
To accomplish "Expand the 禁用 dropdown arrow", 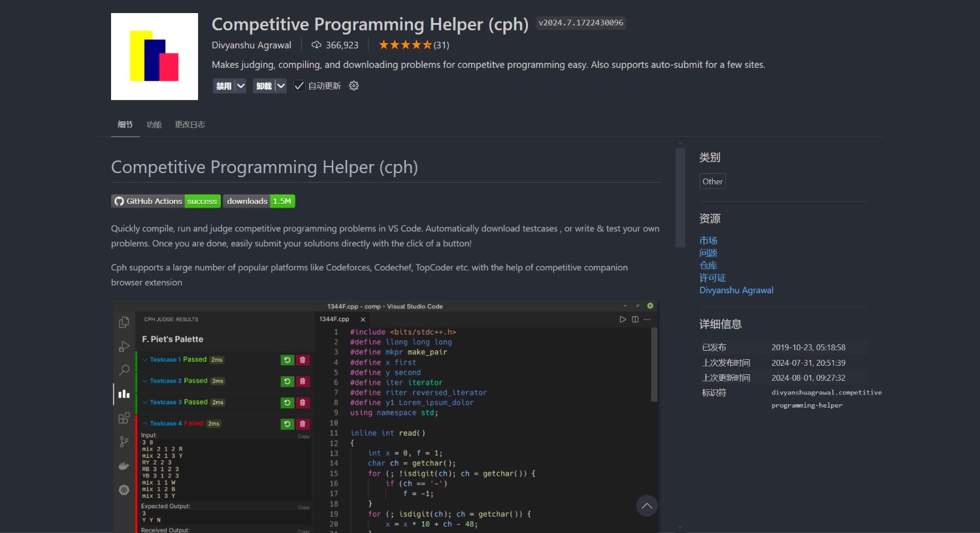I will click(x=240, y=86).
